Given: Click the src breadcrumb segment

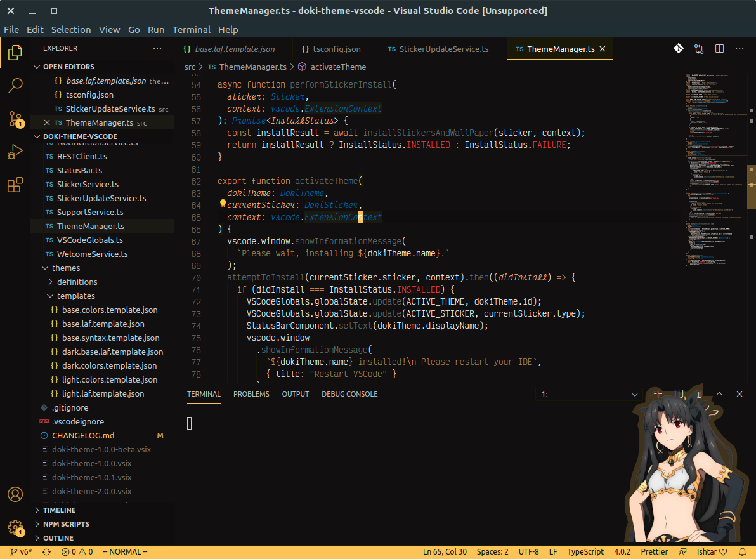Looking at the screenshot, I should pyautogui.click(x=190, y=67).
